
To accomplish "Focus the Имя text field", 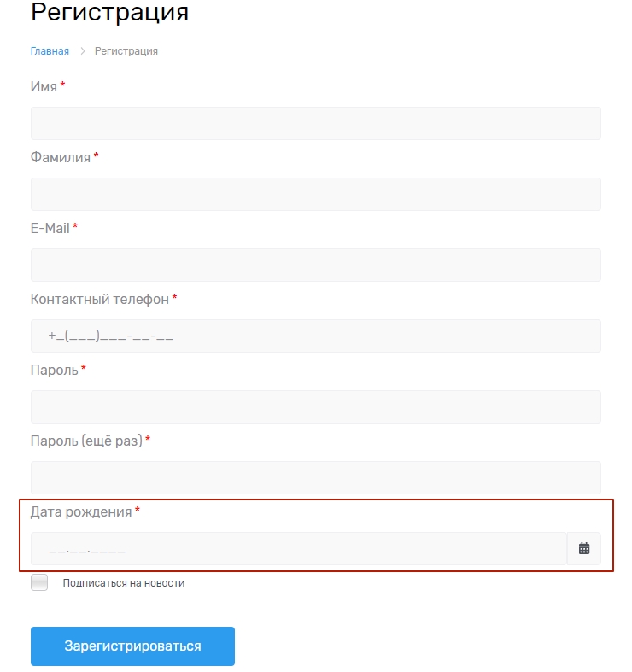I will click(315, 123).
